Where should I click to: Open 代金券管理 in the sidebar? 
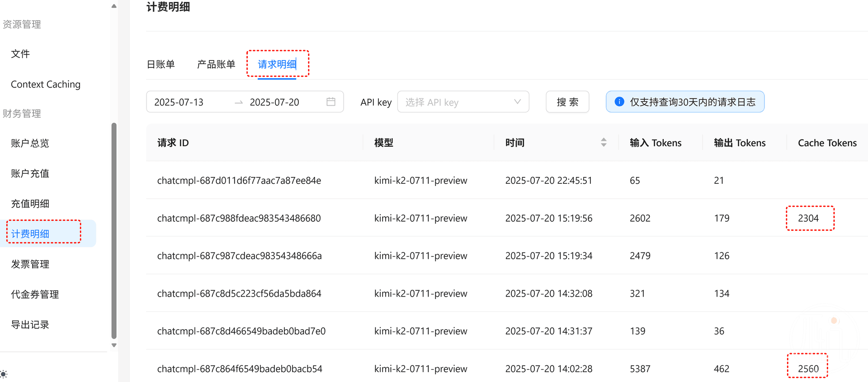(x=35, y=294)
